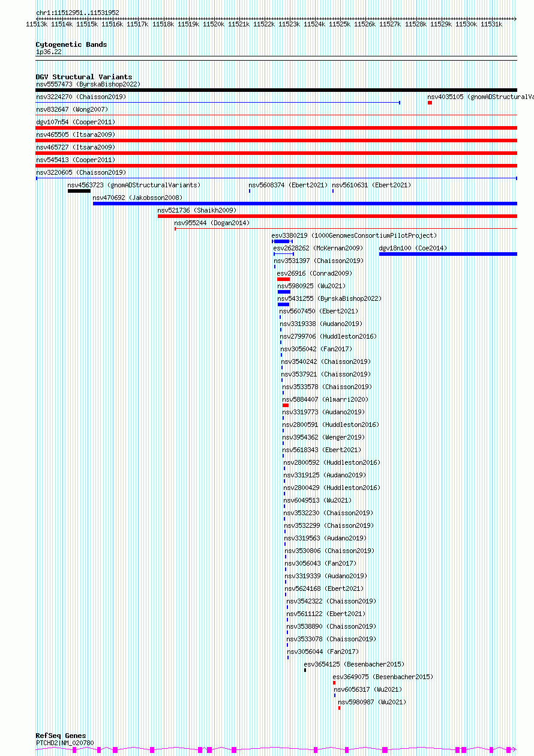Viewport: 534px width, 756px height.
Task: Select dgv107n54 (Cooper2011) variant label
Action: coord(76,122)
